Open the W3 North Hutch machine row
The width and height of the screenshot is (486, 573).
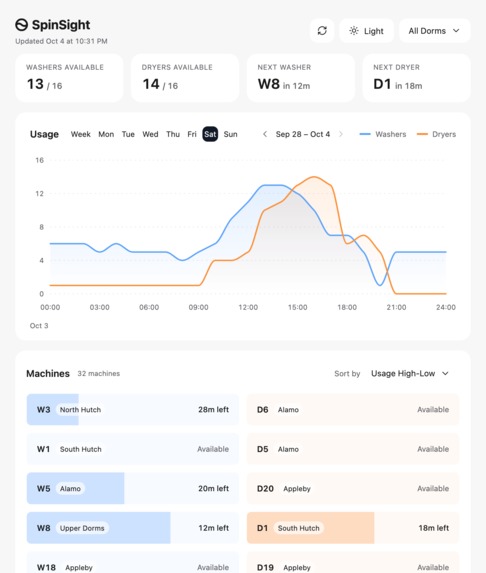coord(133,409)
